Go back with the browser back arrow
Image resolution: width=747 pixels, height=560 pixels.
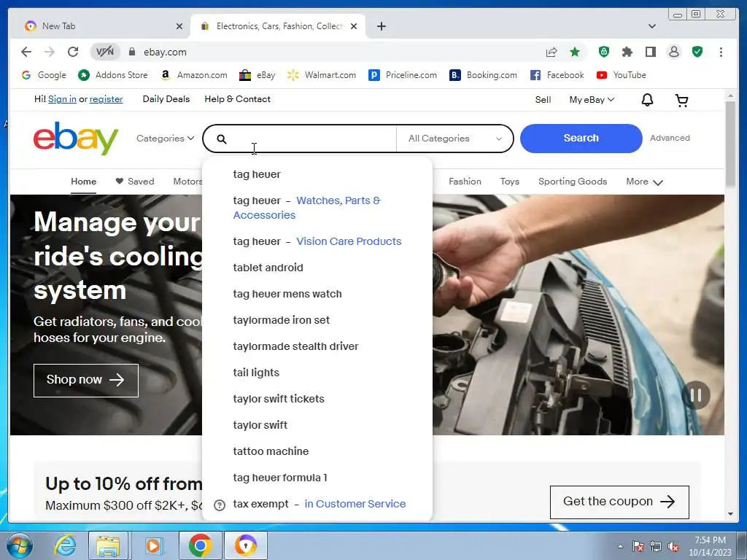(26, 52)
